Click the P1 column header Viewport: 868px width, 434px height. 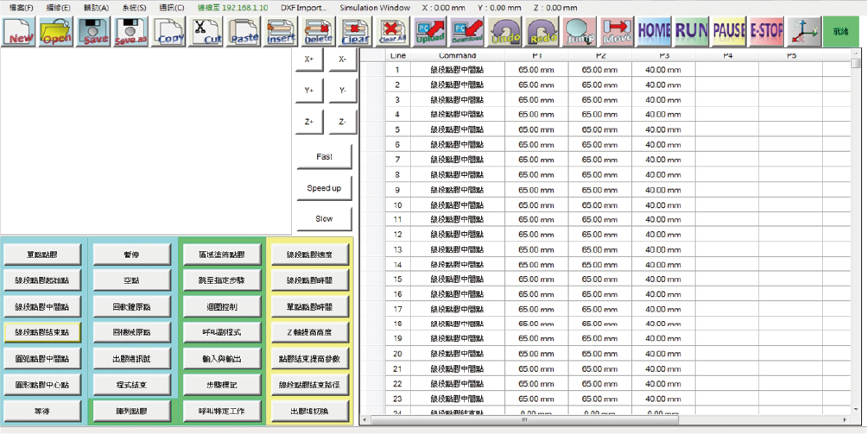pyautogui.click(x=536, y=56)
